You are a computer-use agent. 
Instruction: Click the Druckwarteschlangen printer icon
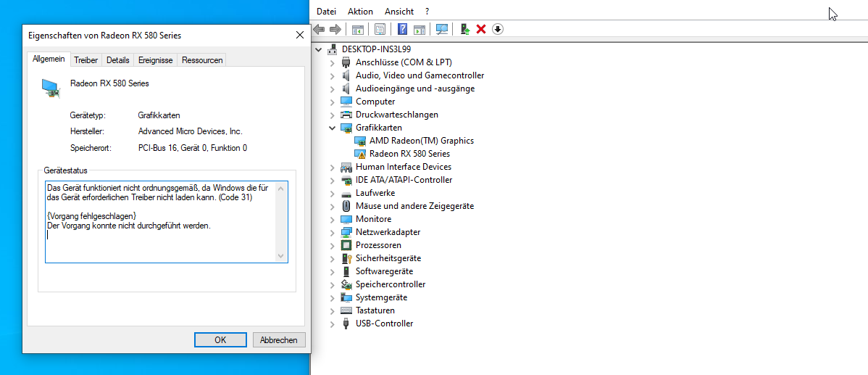tap(346, 115)
